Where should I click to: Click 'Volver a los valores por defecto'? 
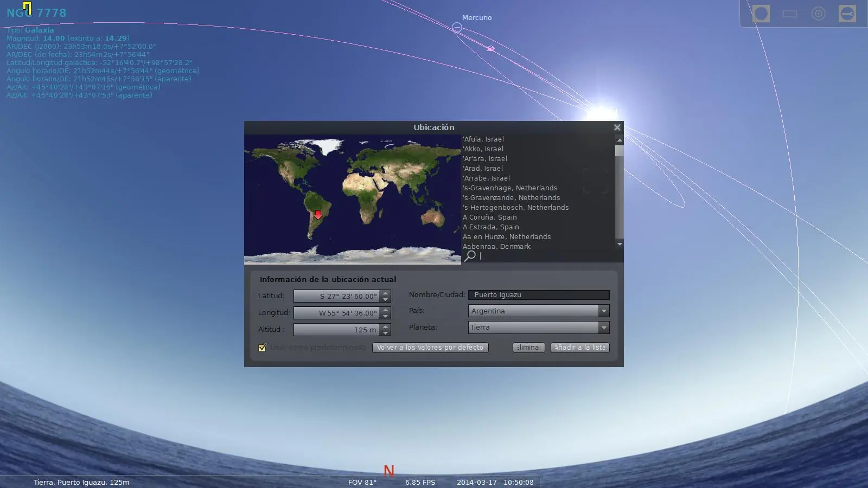tap(430, 348)
